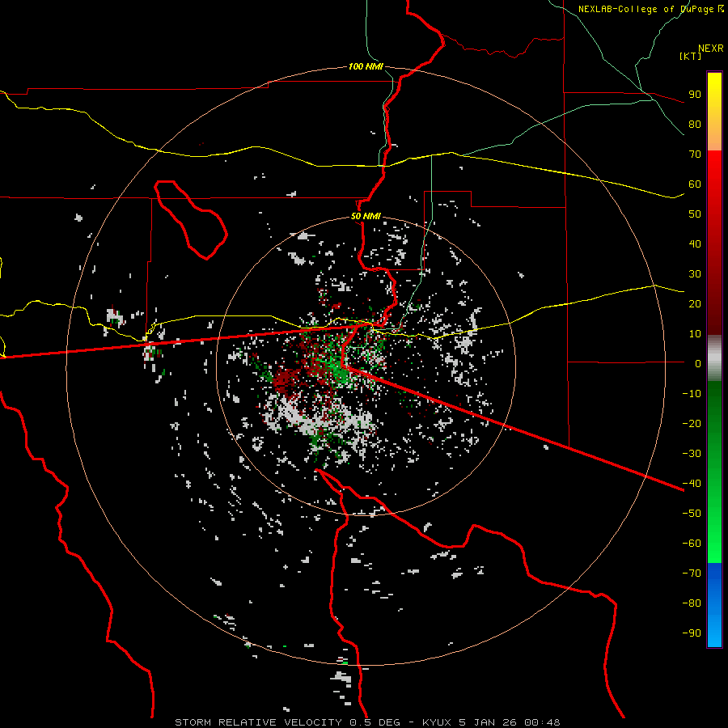
Task: Click the 20 value on velocity scale
Action: 695,304
